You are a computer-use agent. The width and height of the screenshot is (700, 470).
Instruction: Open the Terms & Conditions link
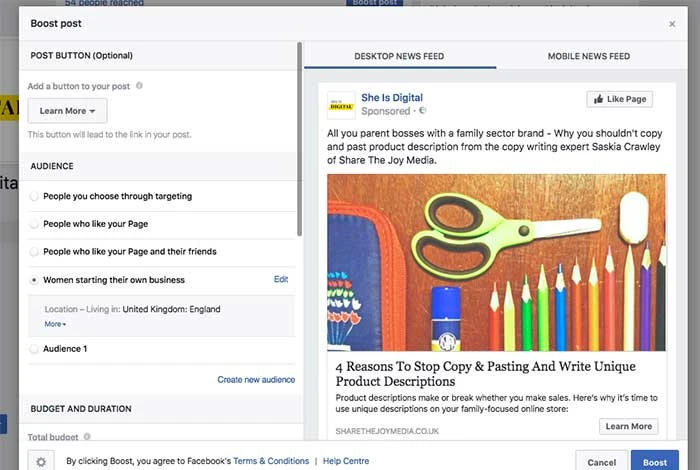click(271, 461)
